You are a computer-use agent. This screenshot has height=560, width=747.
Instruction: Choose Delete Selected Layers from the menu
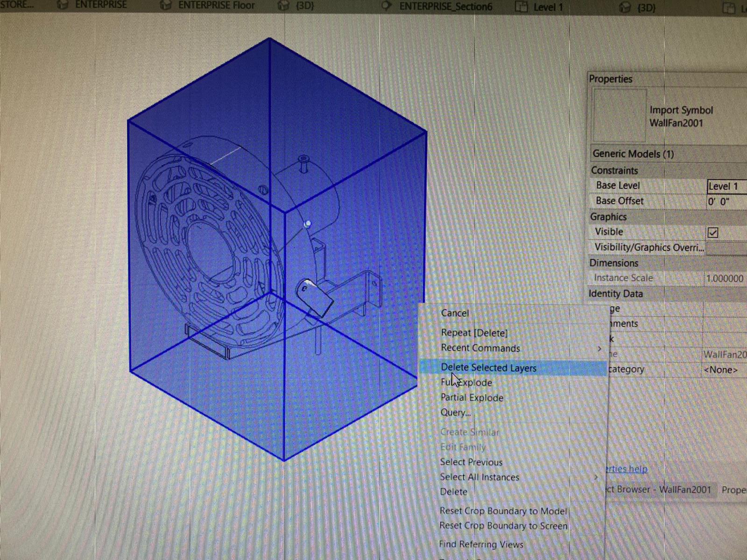(488, 368)
